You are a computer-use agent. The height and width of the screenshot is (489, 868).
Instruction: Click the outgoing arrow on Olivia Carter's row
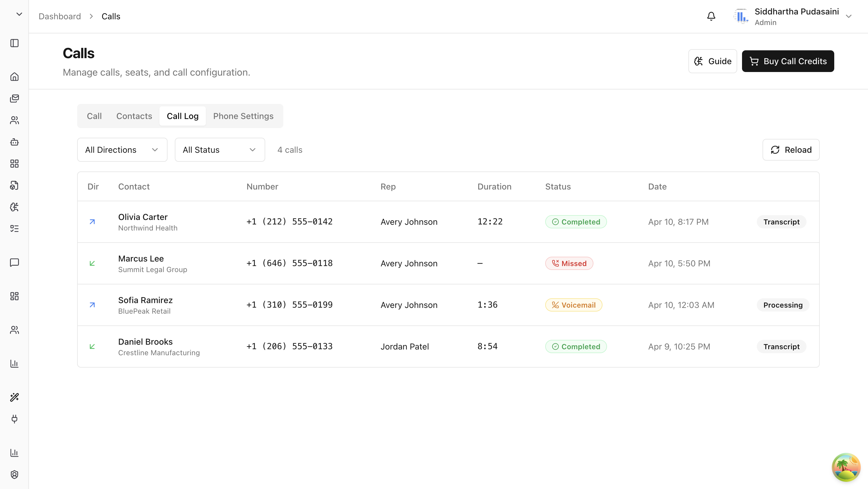(92, 221)
